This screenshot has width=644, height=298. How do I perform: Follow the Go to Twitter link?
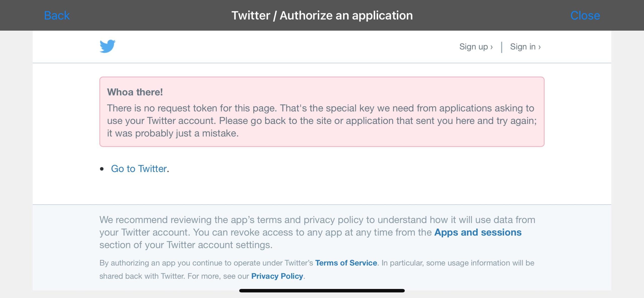pyautogui.click(x=139, y=169)
